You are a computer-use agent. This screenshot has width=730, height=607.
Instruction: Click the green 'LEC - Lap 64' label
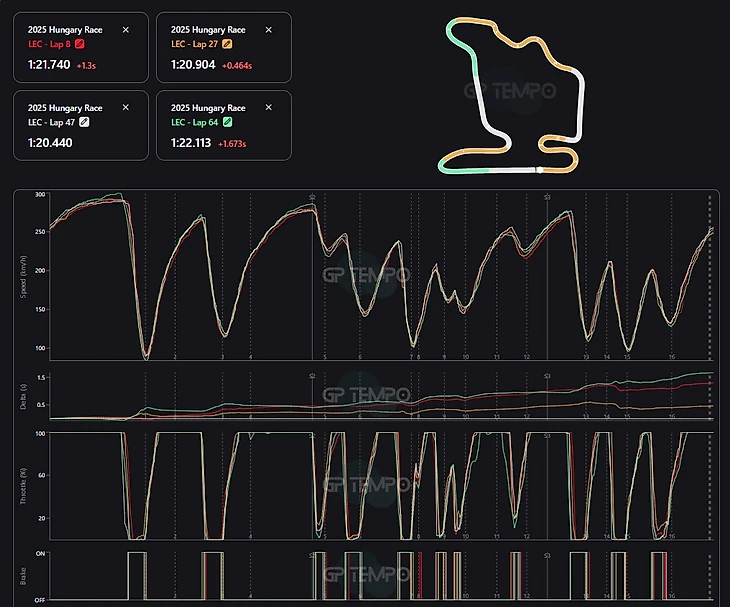pos(193,122)
